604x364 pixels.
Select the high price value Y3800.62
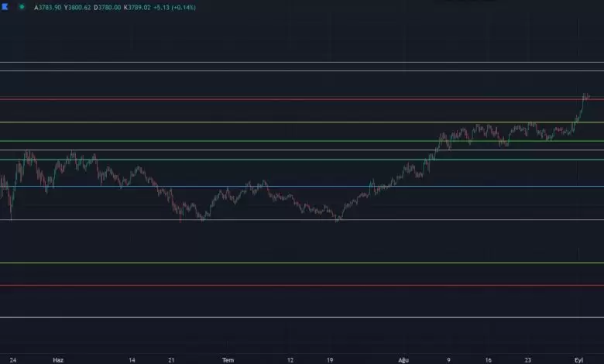coord(78,7)
